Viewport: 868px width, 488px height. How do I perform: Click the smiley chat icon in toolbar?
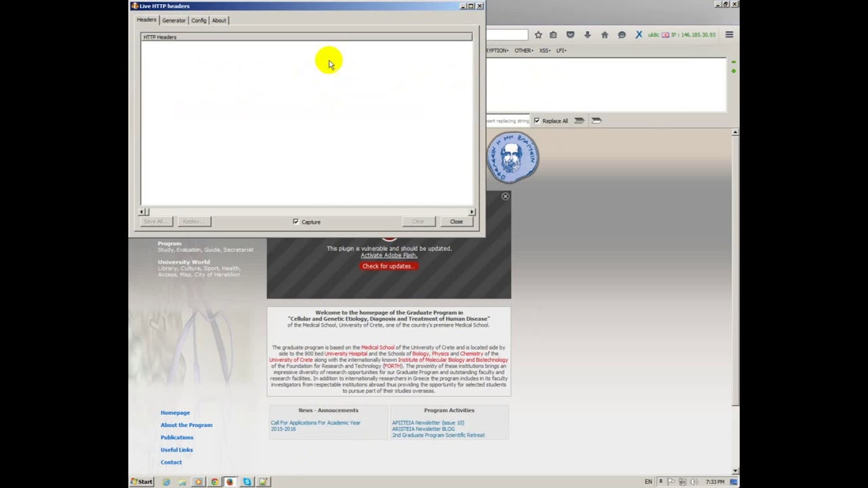(622, 35)
